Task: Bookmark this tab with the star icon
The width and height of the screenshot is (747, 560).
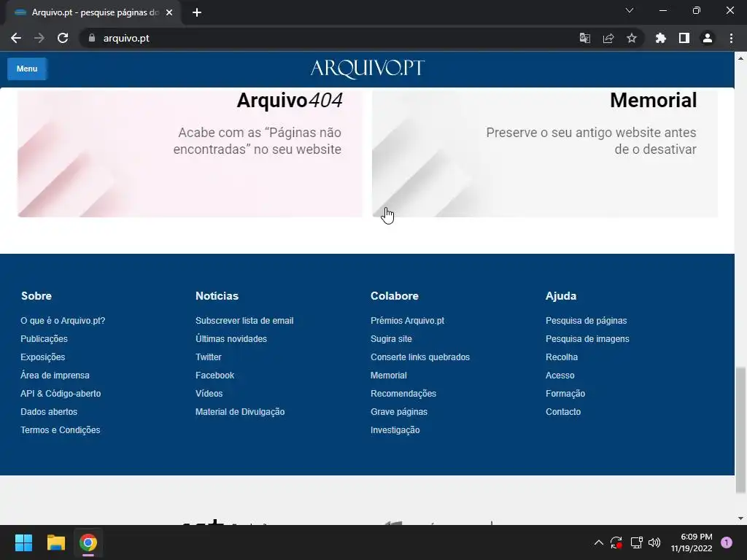Action: [631, 38]
